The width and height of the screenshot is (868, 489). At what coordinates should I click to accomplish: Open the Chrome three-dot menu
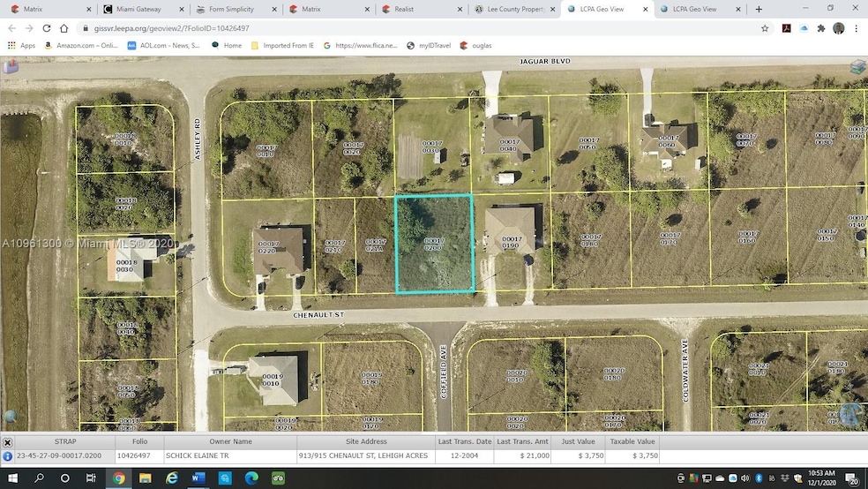[858, 28]
